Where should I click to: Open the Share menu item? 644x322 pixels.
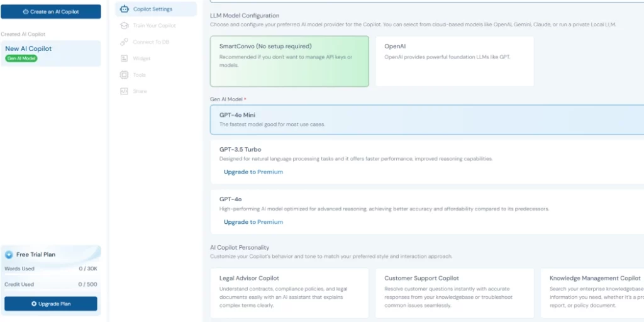pyautogui.click(x=156, y=91)
